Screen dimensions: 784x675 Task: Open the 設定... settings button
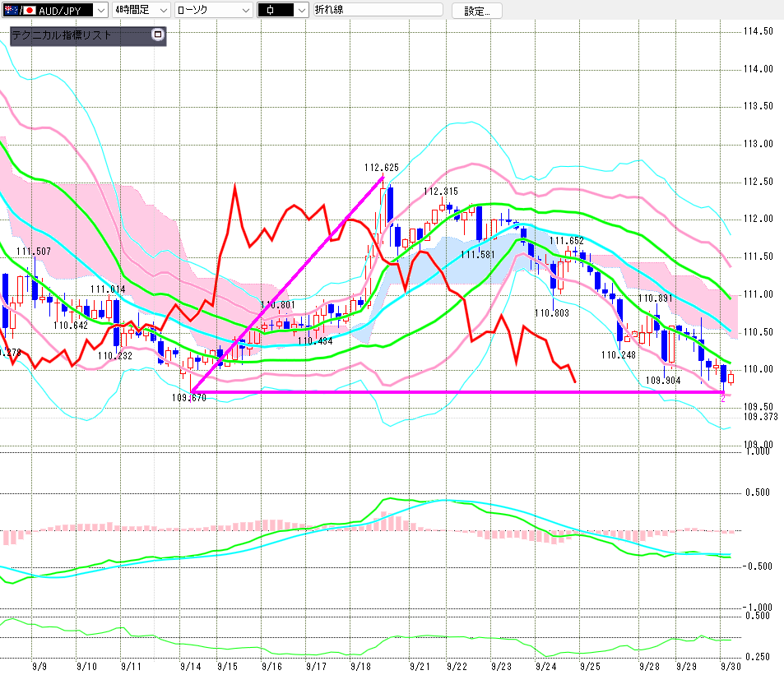(477, 11)
